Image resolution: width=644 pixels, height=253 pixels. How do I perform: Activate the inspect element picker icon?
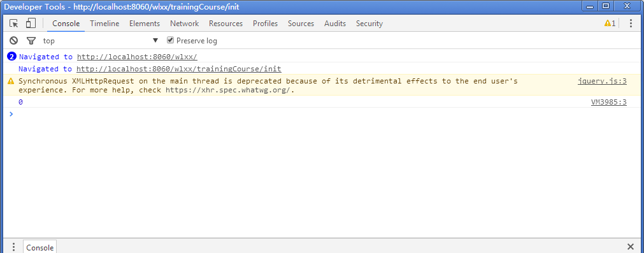[x=14, y=24]
